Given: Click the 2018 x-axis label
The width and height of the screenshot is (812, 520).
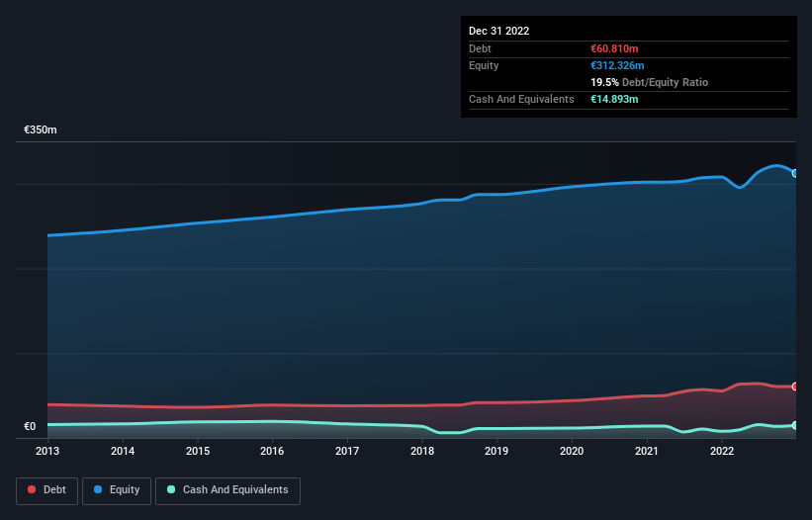Looking at the screenshot, I should [422, 451].
